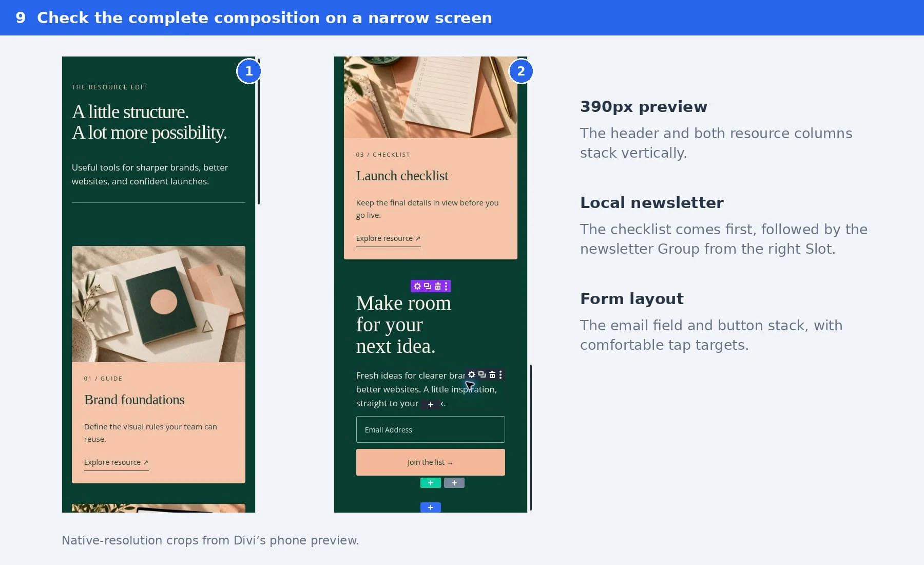Click the '01 / GUIDE' label
This screenshot has width=924, height=565.
click(103, 379)
